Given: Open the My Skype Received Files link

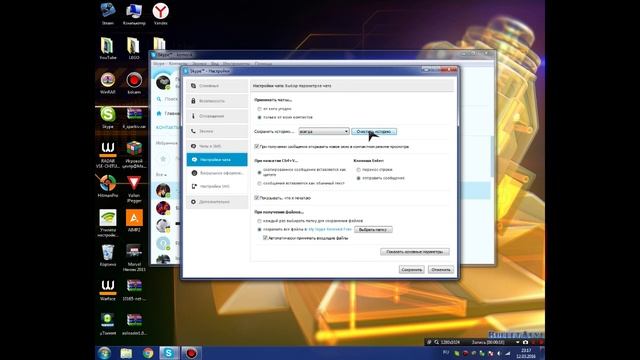Looking at the screenshot, I should tap(330, 229).
